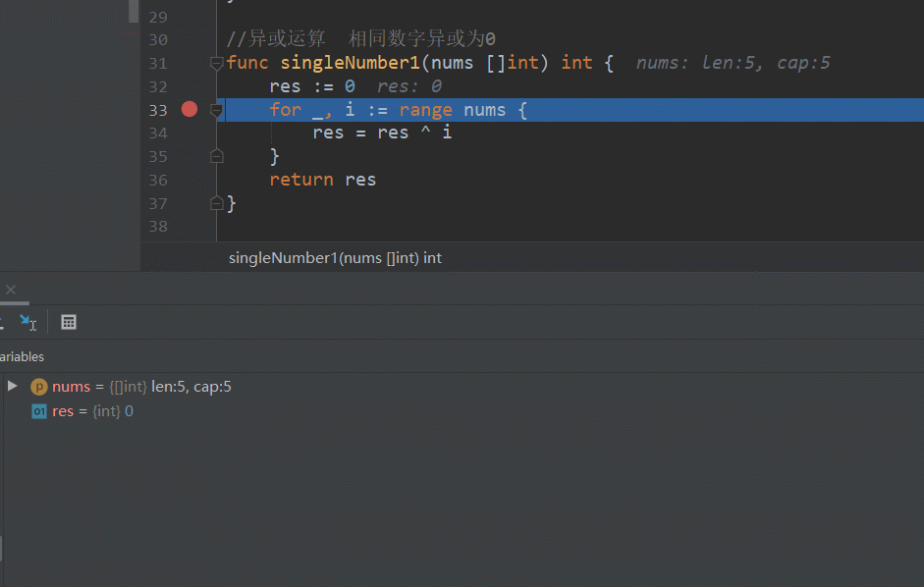Collapse singleNumber1 using the fold arrow on line 31

216,63
